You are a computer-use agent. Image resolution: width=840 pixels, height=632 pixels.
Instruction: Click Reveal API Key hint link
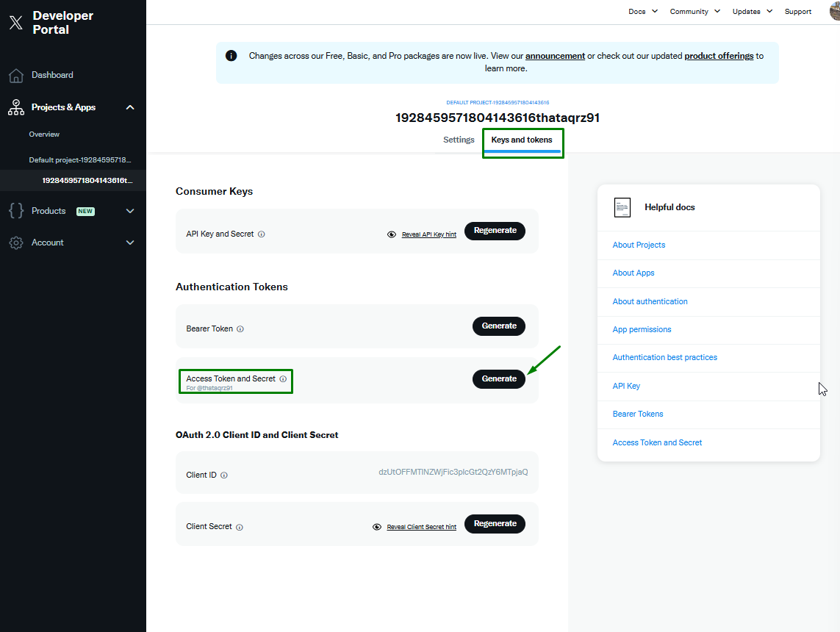click(429, 234)
